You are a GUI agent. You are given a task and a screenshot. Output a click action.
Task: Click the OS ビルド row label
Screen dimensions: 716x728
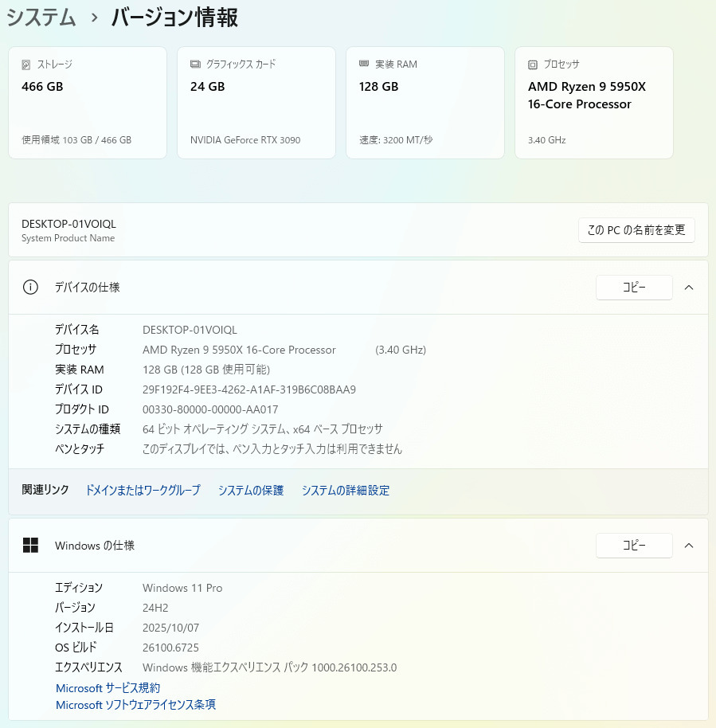tap(76, 648)
